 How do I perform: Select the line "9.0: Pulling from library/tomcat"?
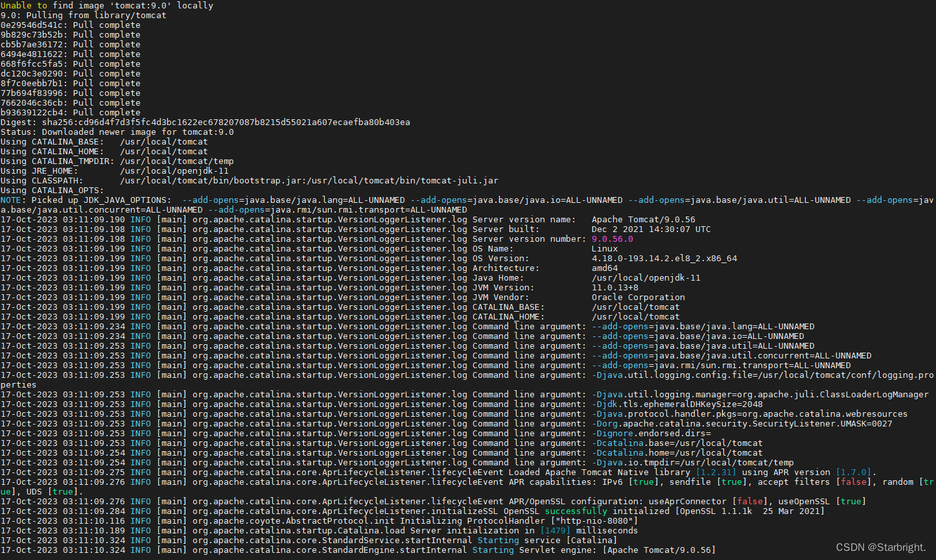coord(83,15)
